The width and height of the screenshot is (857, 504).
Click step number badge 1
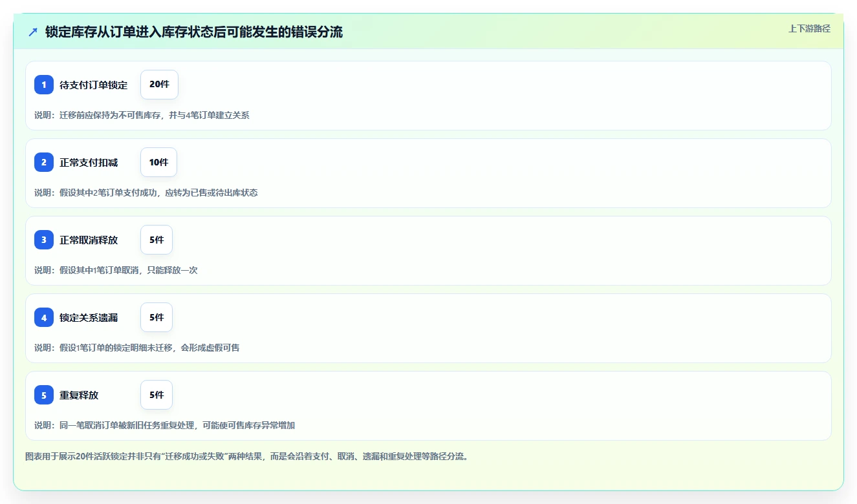(44, 85)
